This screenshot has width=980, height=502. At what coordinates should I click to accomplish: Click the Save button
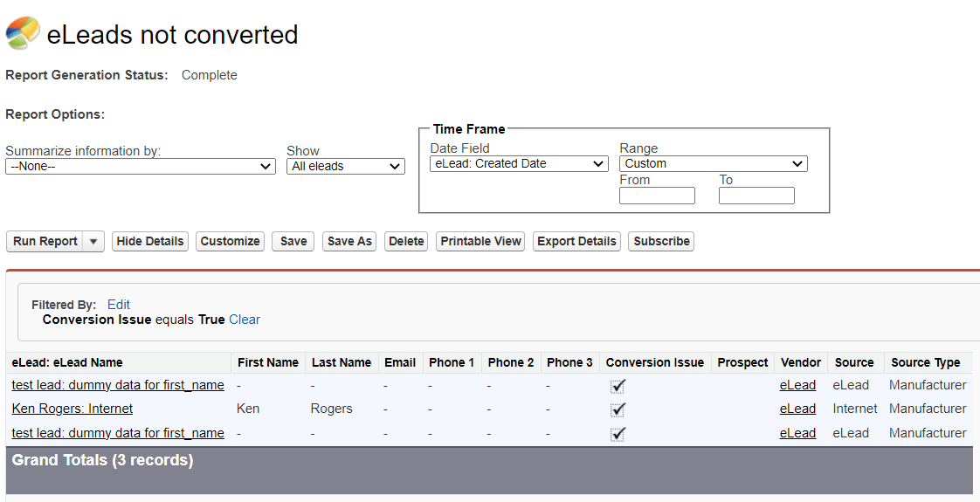point(293,242)
